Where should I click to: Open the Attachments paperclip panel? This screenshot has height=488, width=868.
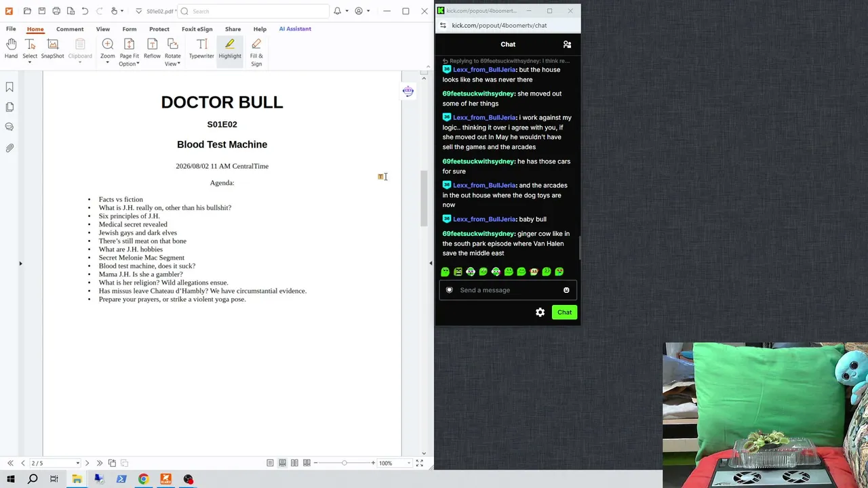pos(9,148)
